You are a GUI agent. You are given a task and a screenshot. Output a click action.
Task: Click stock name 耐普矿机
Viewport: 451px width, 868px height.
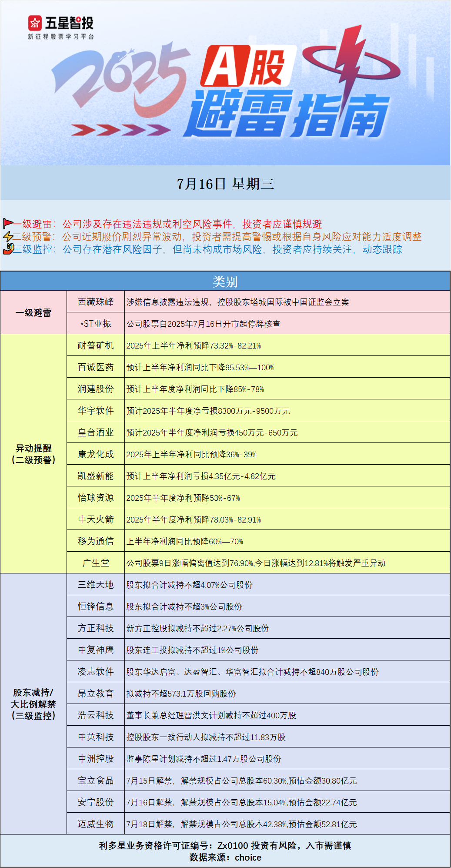point(96,345)
